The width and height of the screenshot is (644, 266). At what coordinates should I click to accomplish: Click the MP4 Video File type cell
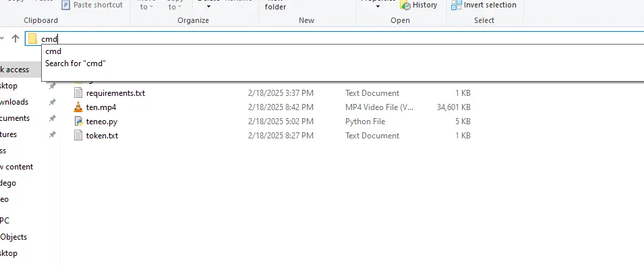[x=379, y=107]
